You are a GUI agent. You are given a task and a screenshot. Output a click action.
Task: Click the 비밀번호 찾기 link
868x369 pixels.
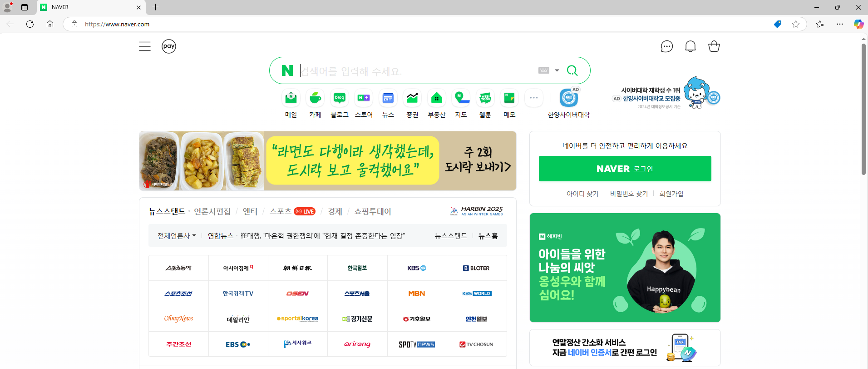point(629,194)
